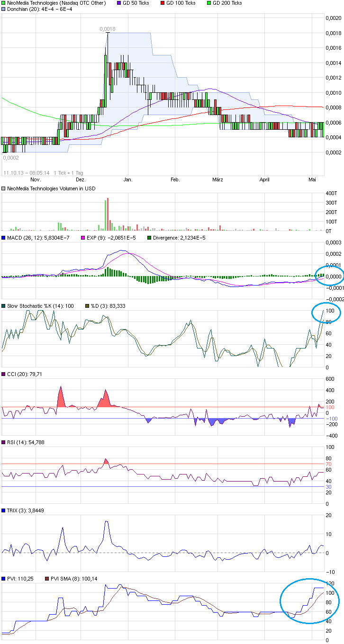Click the Donchian (20) legend swatch
Image resolution: width=344 pixels, height=644 pixels.
click(x=4, y=9)
